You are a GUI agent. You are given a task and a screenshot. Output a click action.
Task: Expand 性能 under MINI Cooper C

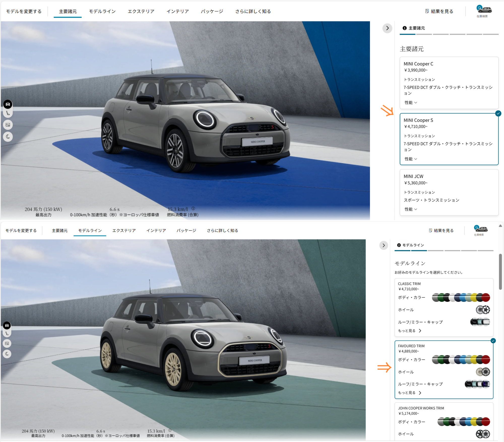[411, 103]
